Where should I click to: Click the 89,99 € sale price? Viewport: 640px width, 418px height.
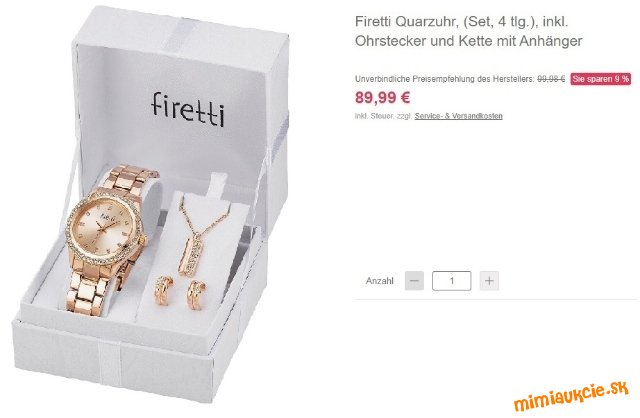(382, 98)
